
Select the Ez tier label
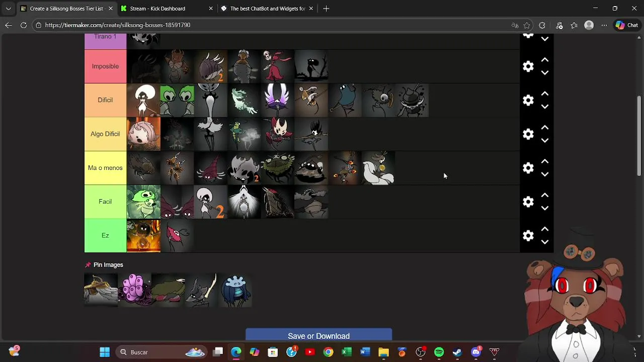point(105,235)
